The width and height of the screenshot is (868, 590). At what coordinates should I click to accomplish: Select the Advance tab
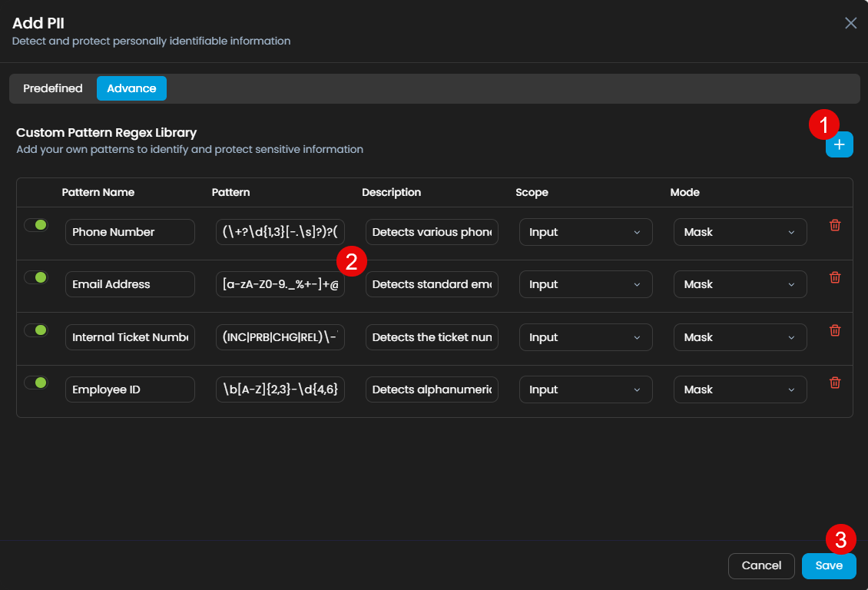click(x=131, y=88)
